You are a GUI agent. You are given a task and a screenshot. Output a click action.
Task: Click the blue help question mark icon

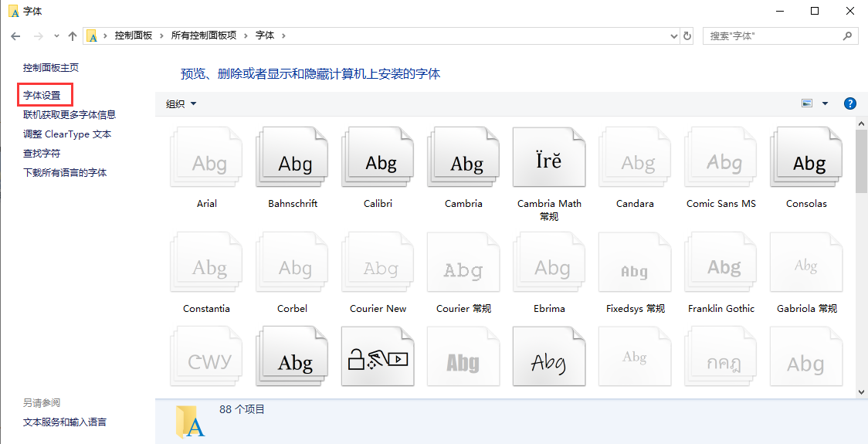(850, 103)
